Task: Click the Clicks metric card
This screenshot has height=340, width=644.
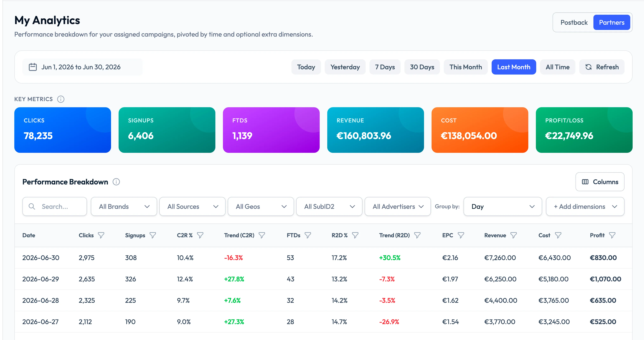Action: tap(63, 130)
